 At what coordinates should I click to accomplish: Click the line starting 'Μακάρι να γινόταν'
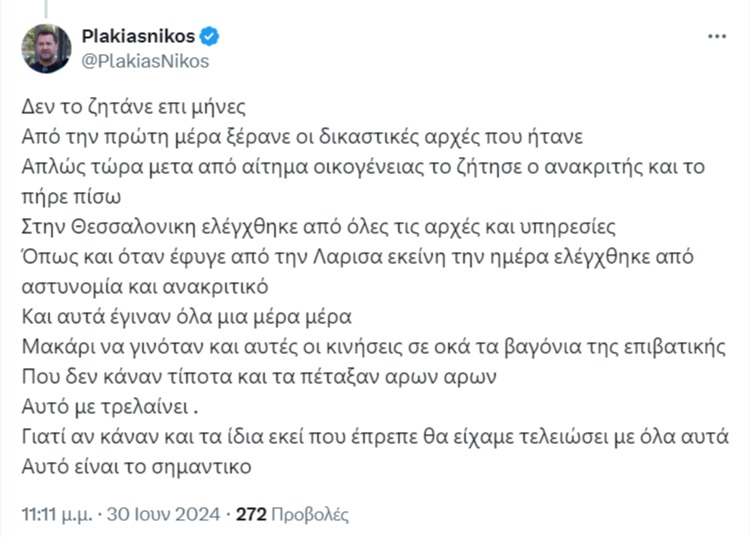[374, 347]
